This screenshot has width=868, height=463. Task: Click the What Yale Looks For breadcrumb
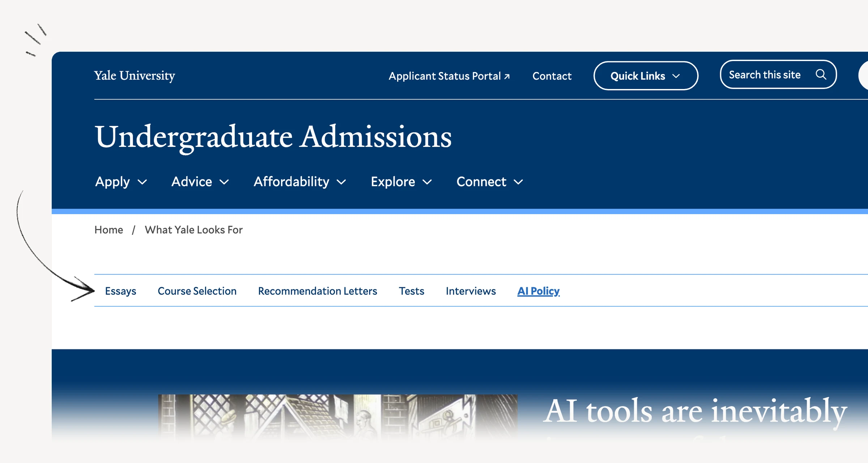pos(193,230)
